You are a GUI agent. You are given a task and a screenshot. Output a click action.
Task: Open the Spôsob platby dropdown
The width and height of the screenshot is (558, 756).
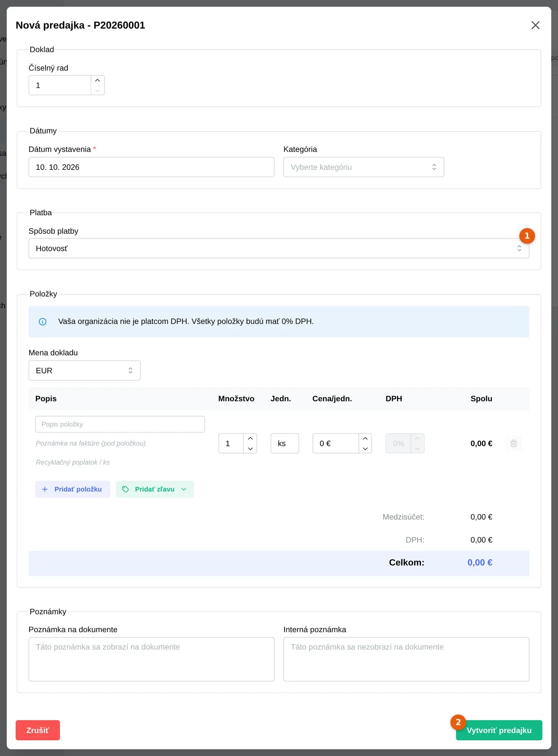pyautogui.click(x=279, y=248)
